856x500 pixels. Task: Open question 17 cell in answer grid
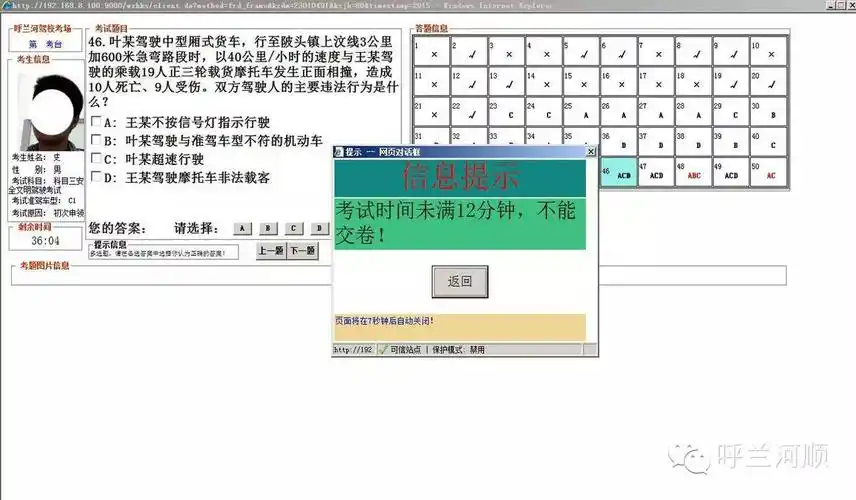click(656, 81)
